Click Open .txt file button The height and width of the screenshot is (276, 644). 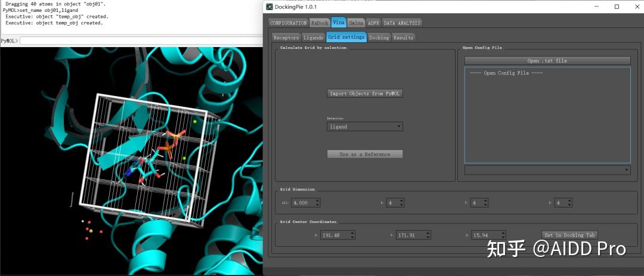pyautogui.click(x=547, y=61)
